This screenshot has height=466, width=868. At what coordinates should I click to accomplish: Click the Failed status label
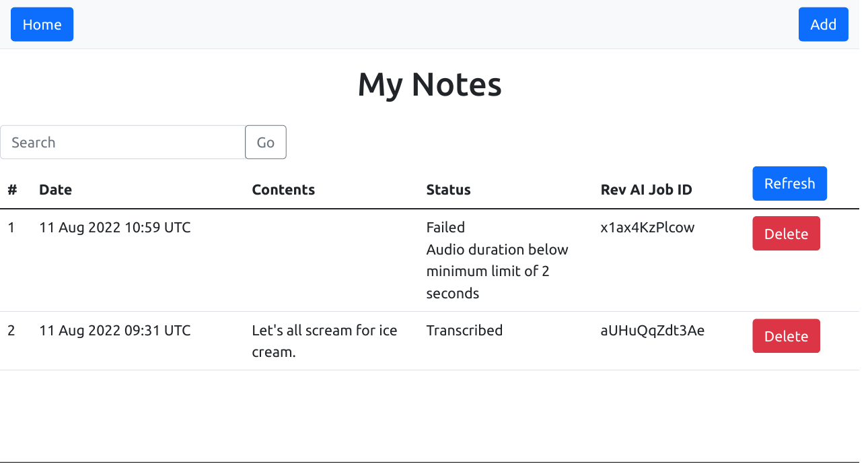point(445,228)
